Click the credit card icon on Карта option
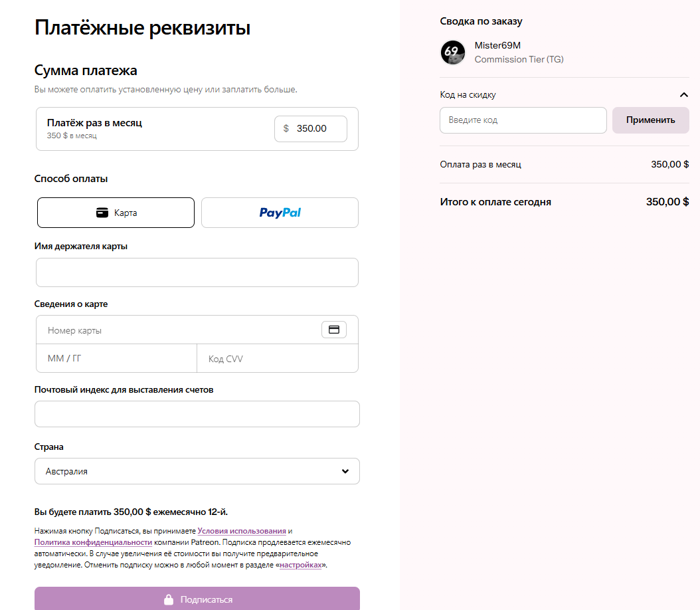Screen dimensions: 700x610 pos(102,213)
